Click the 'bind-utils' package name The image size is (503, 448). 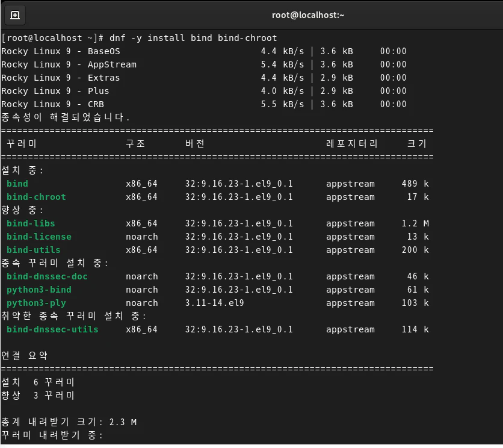33,250
